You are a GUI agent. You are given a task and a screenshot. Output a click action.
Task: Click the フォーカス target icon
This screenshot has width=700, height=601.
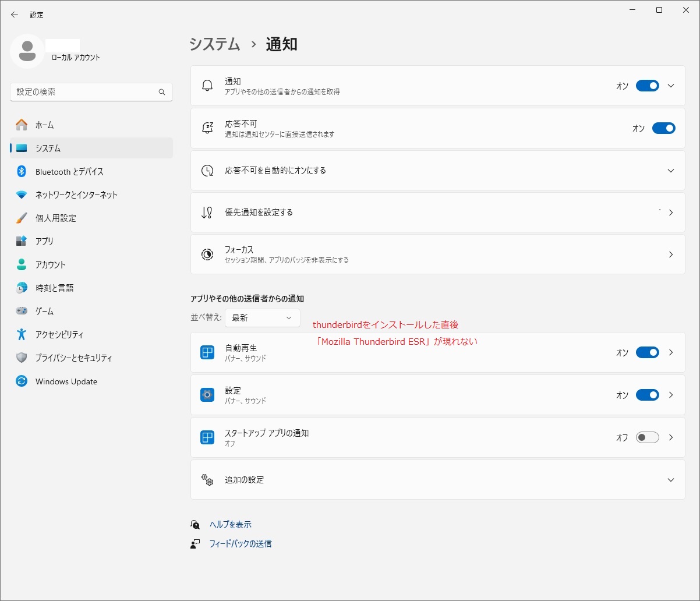point(207,254)
